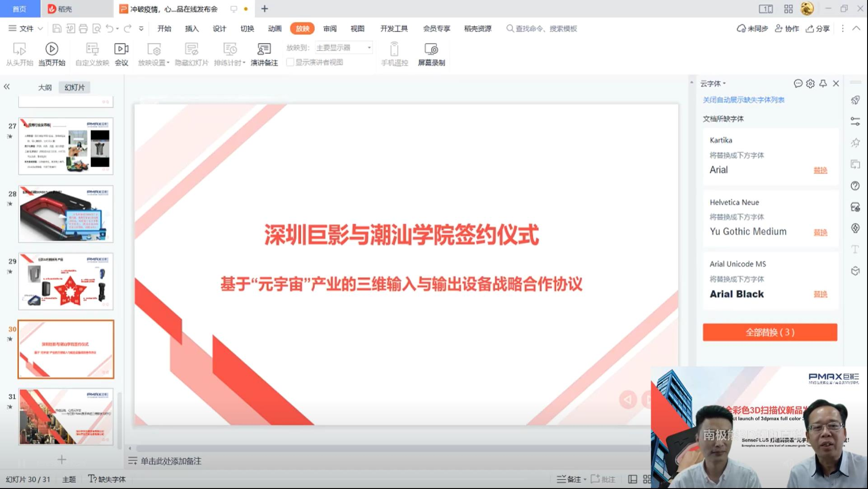
Task: Open the 动画 ribbon tab
Action: (x=275, y=28)
